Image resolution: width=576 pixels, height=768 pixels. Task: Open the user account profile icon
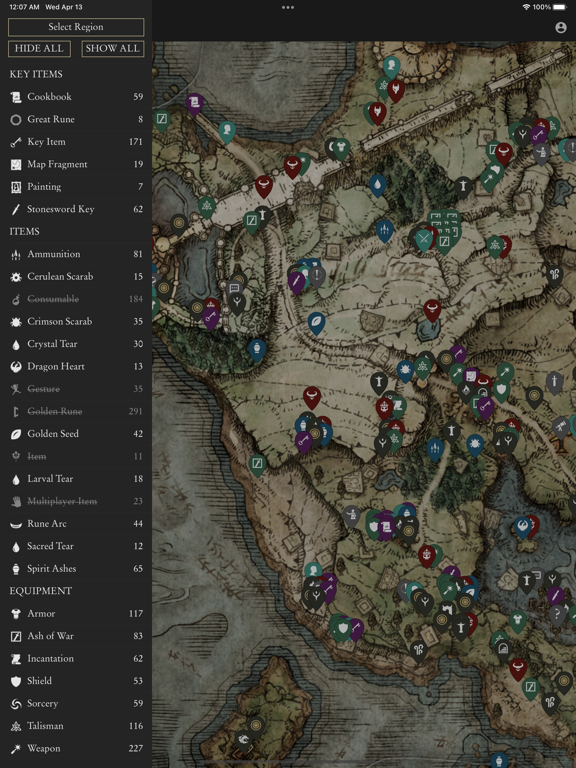(561, 27)
